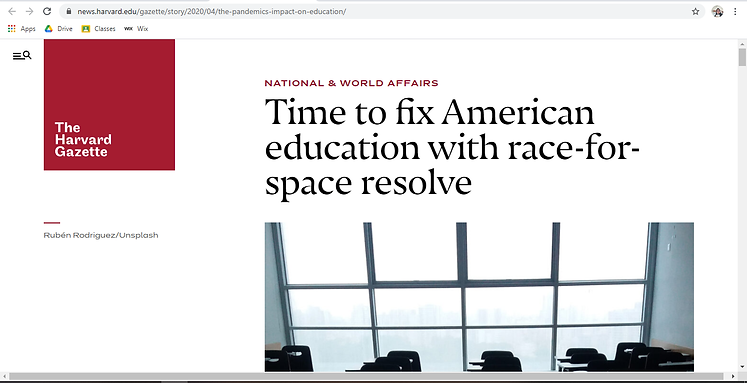The height and width of the screenshot is (383, 747).
Task: Click the browser forward arrow
Action: click(x=30, y=11)
